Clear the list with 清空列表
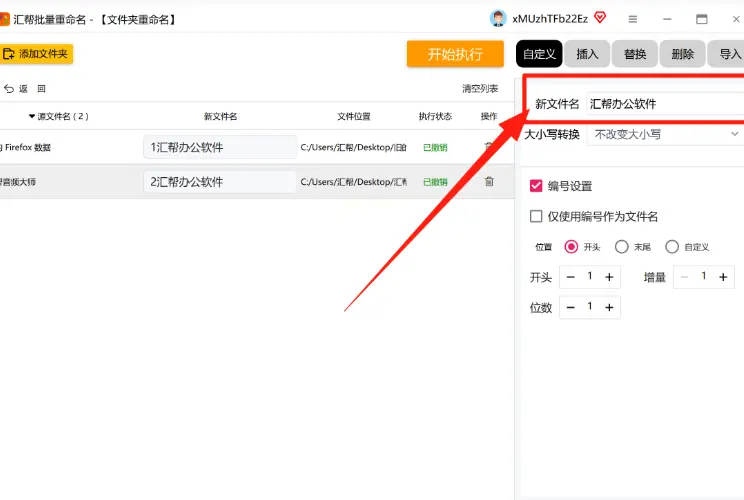Viewport: 744px width, 500px height. (x=480, y=89)
